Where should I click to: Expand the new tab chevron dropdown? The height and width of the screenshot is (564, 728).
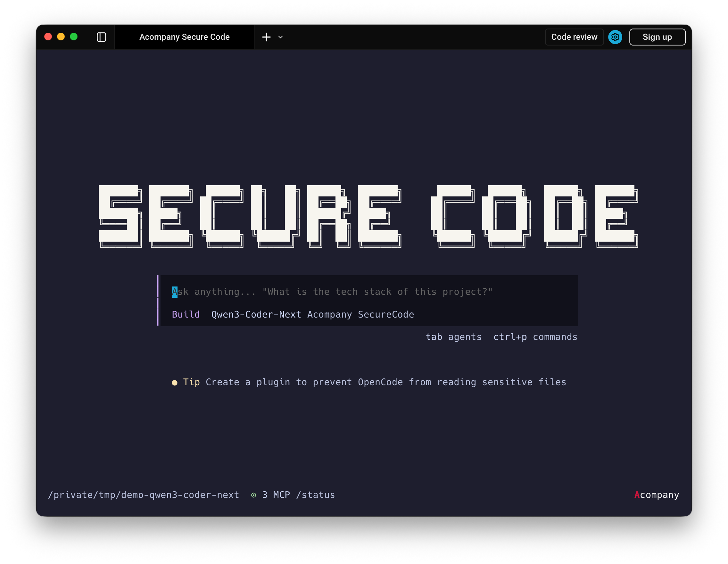tap(280, 37)
